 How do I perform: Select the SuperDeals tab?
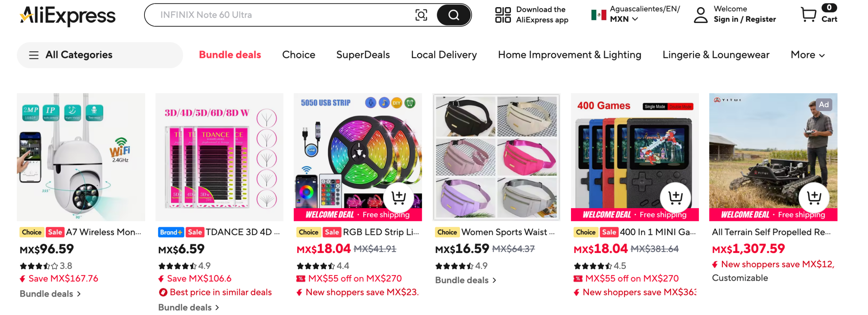[x=362, y=55]
